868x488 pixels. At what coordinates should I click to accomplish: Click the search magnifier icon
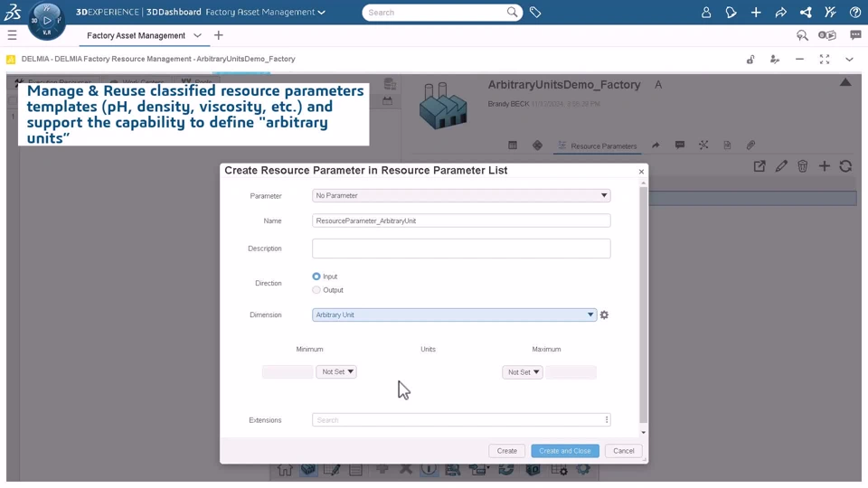click(x=512, y=12)
